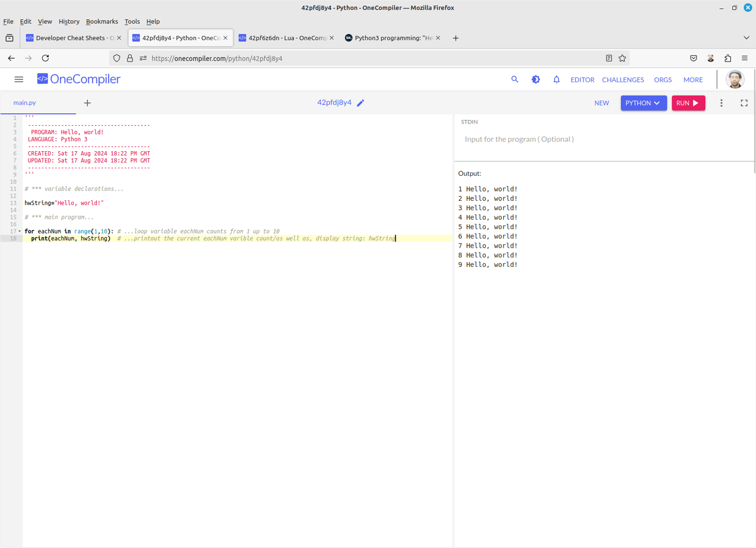Collapse the for loop on line 17
This screenshot has height=548, width=756.
pos(20,231)
